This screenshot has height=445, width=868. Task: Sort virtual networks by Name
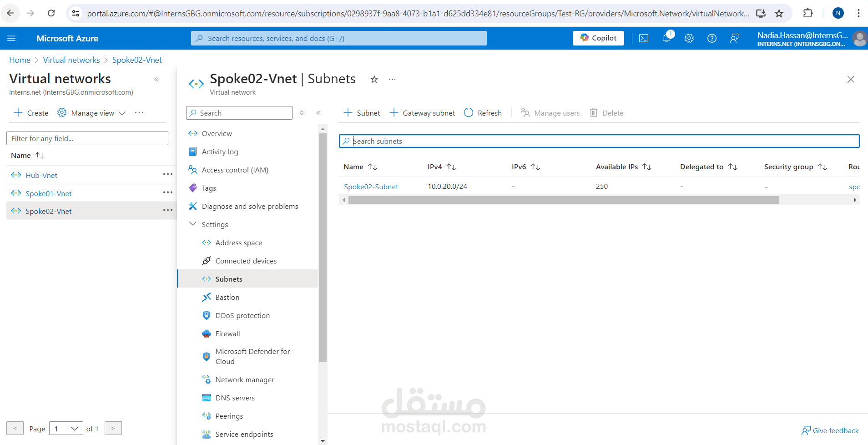point(39,156)
